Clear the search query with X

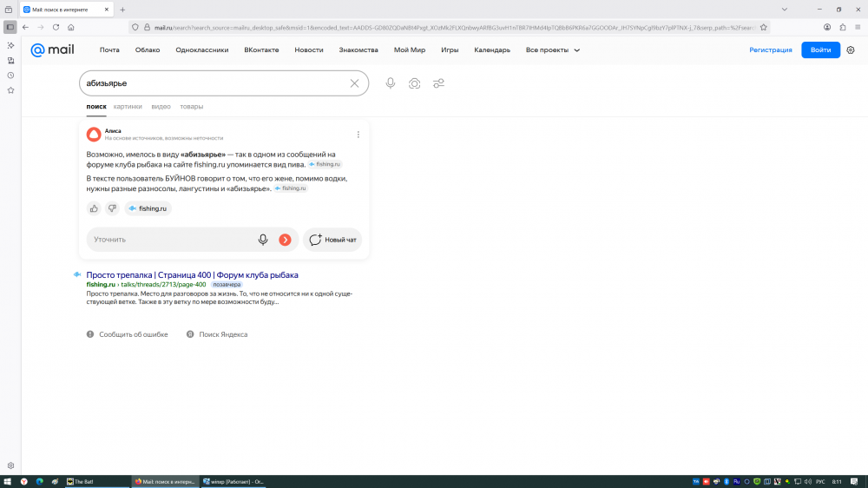354,83
